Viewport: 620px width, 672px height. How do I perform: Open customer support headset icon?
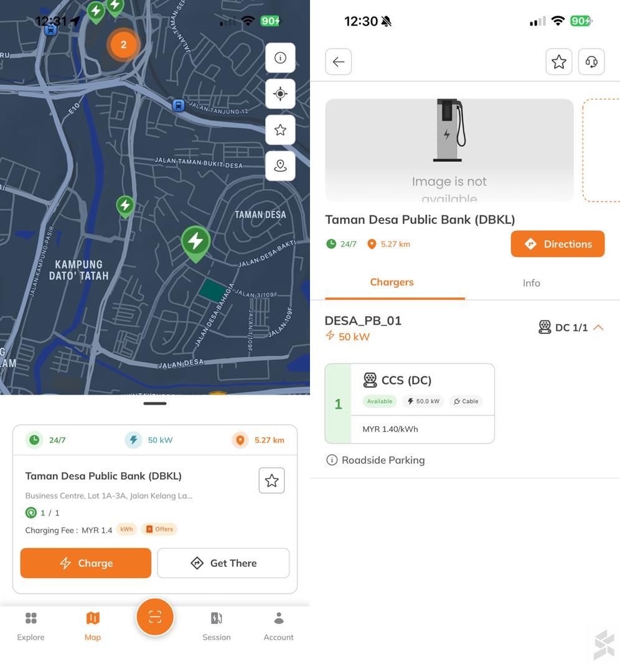tap(591, 62)
